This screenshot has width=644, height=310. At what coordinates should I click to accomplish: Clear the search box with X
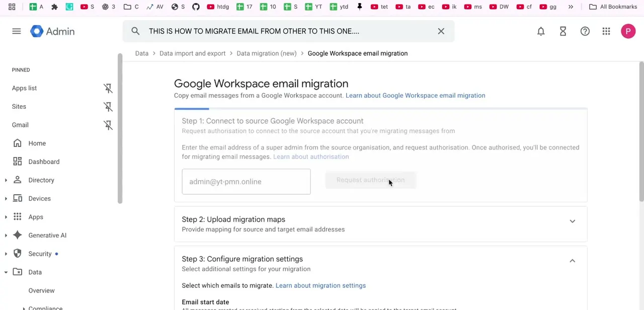pos(441,31)
